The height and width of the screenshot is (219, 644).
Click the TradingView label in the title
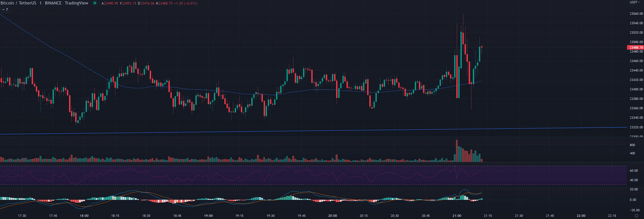[76, 3]
